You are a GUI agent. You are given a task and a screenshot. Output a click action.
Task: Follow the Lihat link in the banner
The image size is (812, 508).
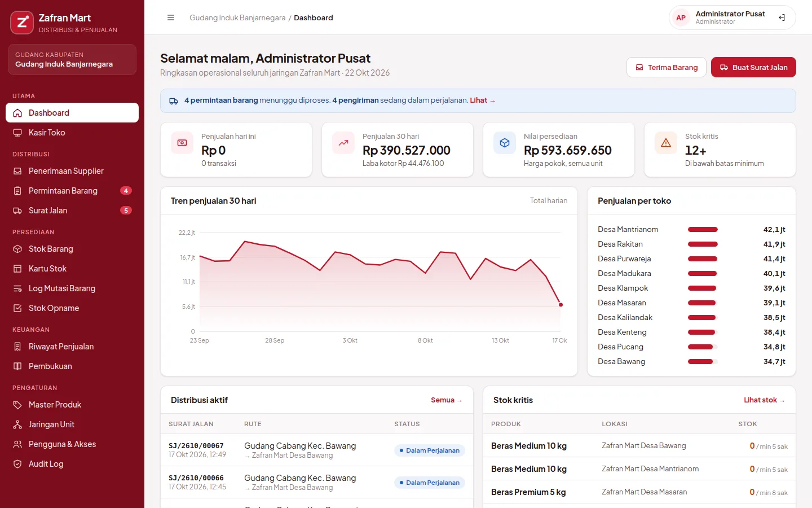(x=483, y=100)
